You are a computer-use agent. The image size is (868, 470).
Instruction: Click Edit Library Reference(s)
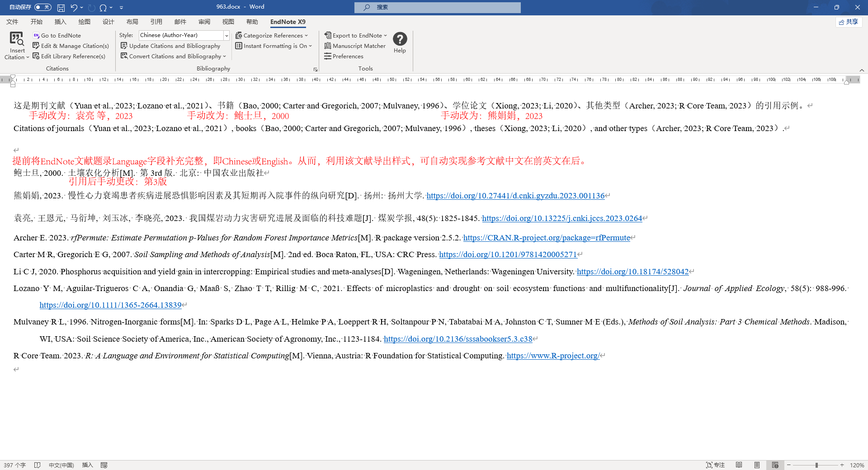coord(69,56)
